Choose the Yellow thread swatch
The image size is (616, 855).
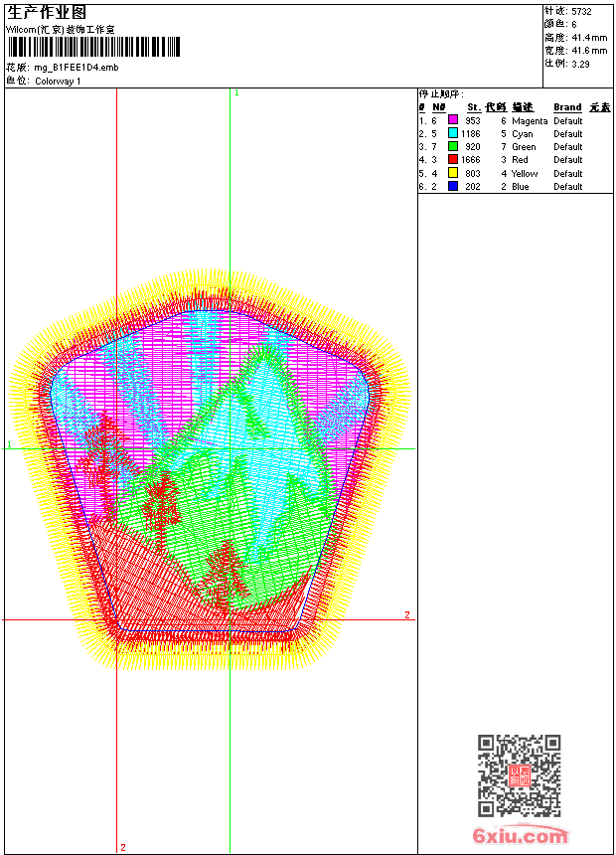453,173
